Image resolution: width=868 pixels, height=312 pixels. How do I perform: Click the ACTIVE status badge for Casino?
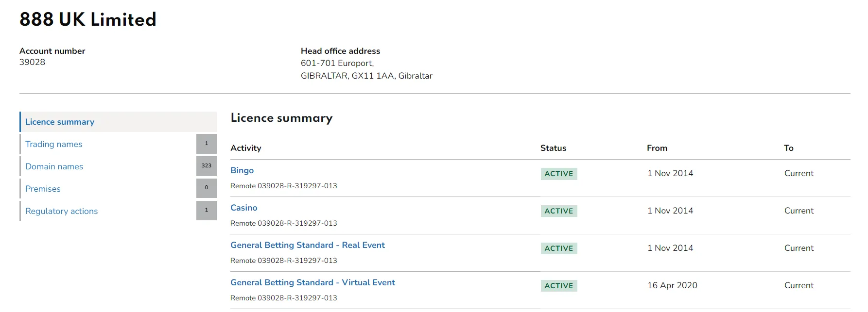(x=558, y=211)
